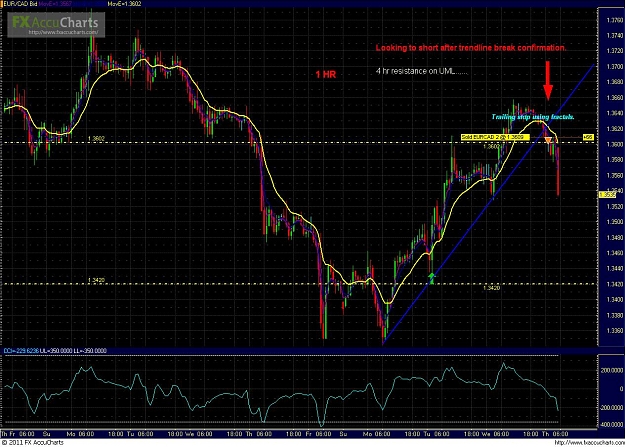Click the EUR/CAD Bid chart title label

19,4
